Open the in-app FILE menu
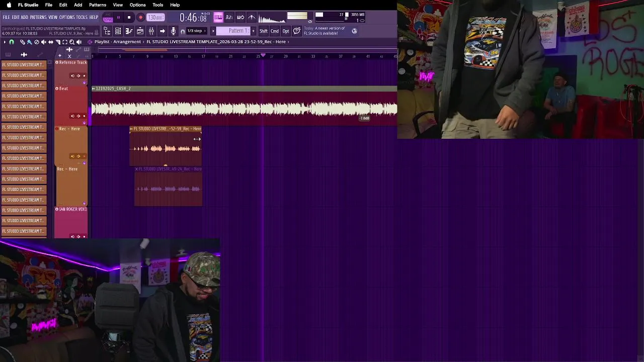Image resolution: width=644 pixels, height=362 pixels. pyautogui.click(x=6, y=18)
